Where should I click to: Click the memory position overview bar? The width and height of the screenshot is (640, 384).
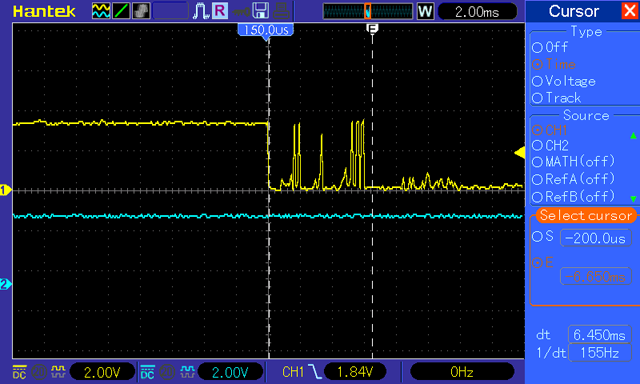(x=368, y=11)
